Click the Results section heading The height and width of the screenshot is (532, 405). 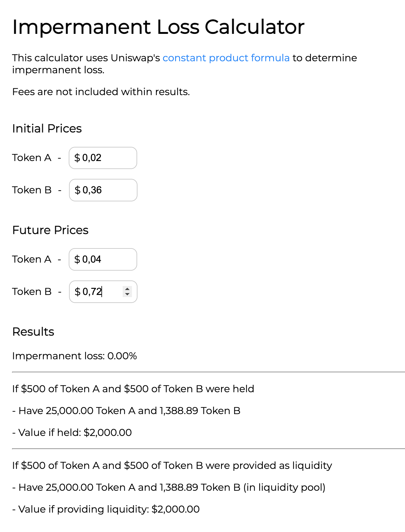[x=33, y=332]
